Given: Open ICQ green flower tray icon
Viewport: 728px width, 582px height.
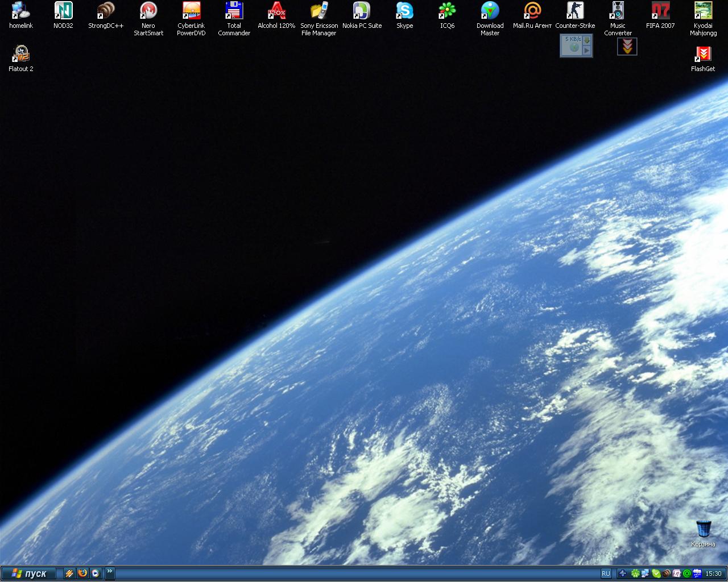Looking at the screenshot, I should click(x=635, y=573).
